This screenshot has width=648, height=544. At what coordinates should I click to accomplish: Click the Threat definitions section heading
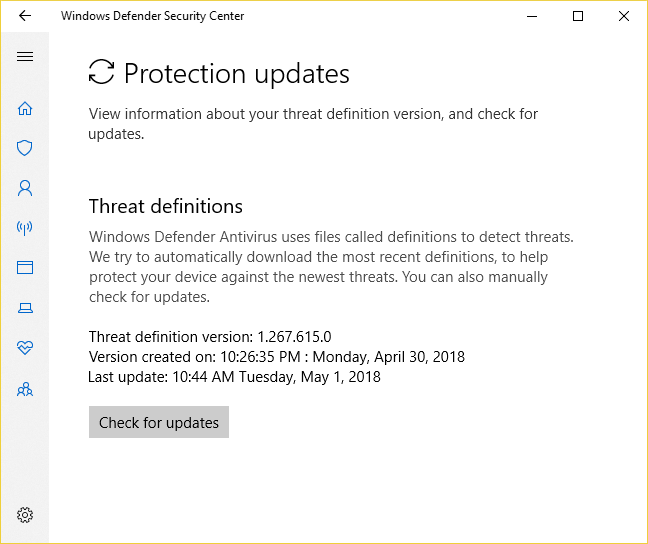click(166, 207)
